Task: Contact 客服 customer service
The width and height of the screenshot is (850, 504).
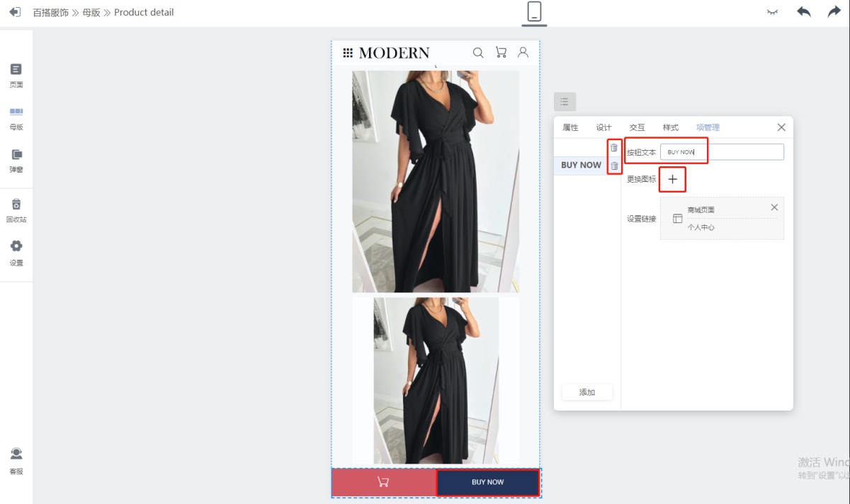Action: [x=16, y=459]
